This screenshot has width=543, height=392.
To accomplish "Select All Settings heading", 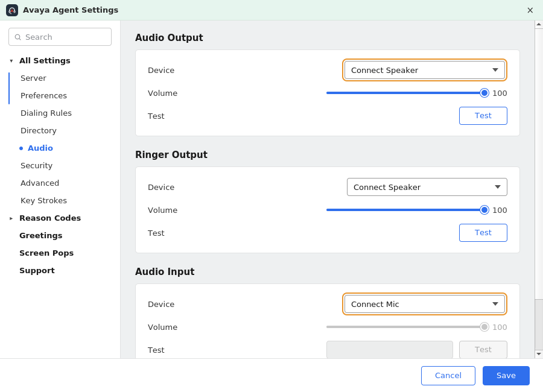I will (45, 60).
